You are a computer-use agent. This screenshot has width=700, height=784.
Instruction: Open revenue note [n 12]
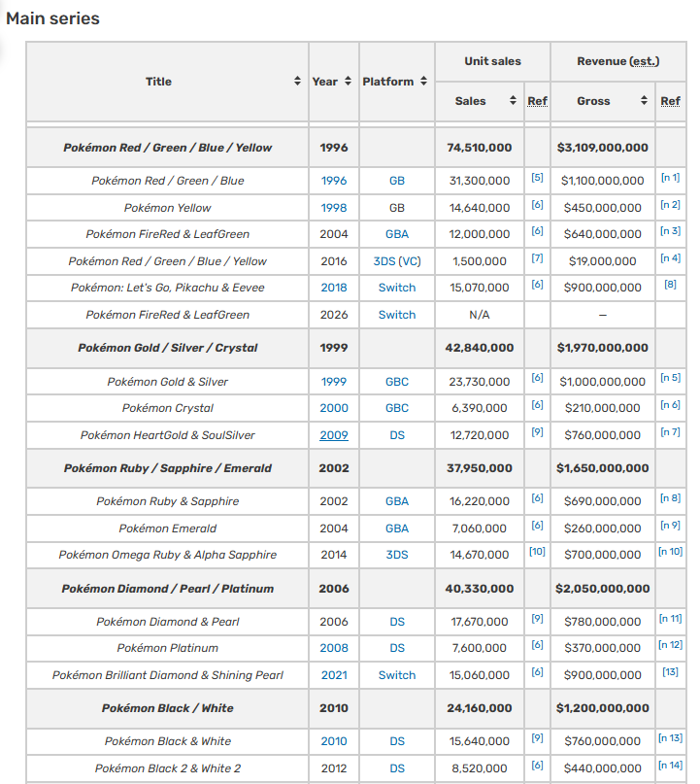point(670,644)
